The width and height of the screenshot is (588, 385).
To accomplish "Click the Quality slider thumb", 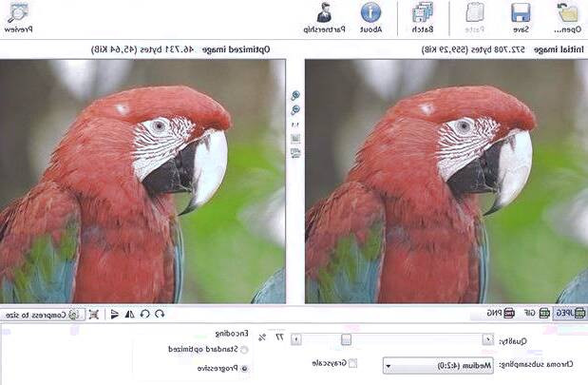I will [346, 339].
